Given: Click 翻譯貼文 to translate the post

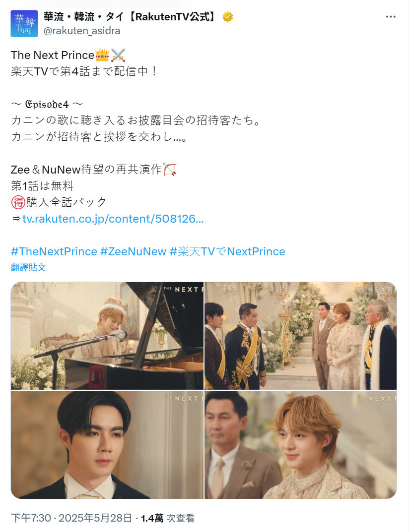Looking at the screenshot, I should (x=28, y=267).
